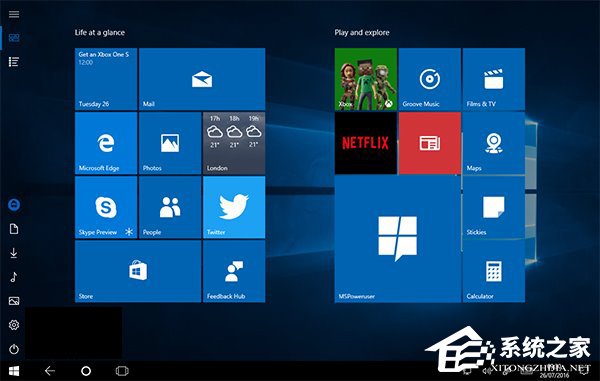Open the calendar tile showing Tuesday 26
The height and width of the screenshot is (381, 600).
[x=106, y=79]
